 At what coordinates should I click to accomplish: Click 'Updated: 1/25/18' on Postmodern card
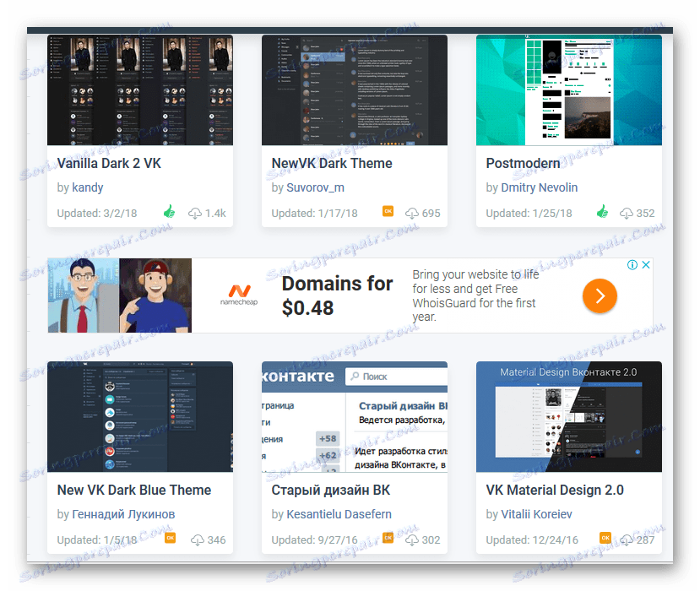click(x=529, y=214)
